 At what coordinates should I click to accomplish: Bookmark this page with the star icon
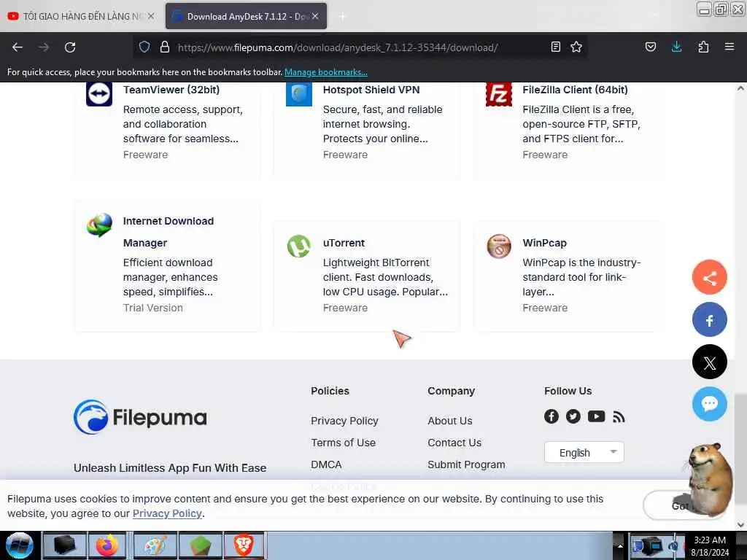pyautogui.click(x=576, y=47)
